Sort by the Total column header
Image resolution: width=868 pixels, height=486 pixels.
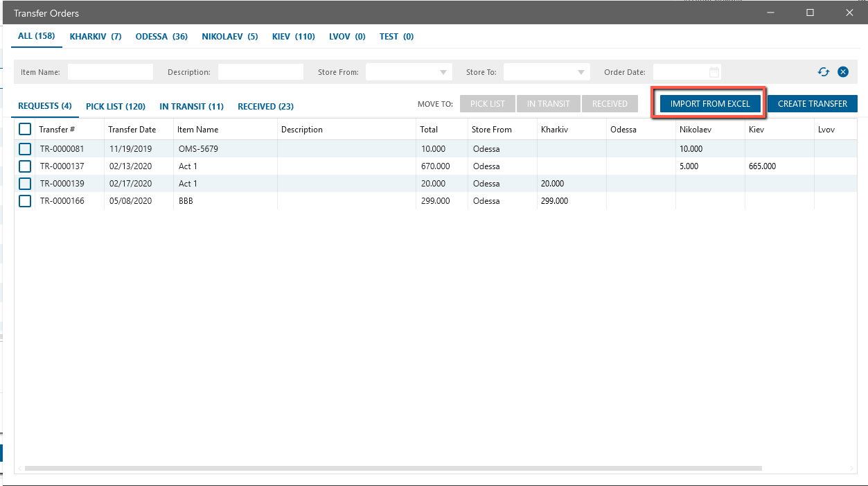pos(442,130)
